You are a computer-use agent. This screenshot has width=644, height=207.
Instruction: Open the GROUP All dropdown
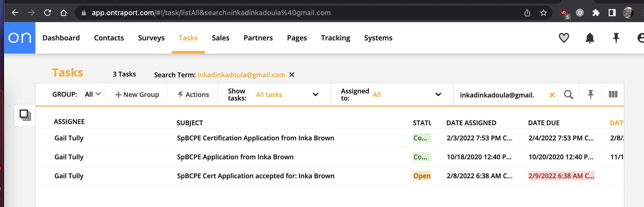(93, 94)
